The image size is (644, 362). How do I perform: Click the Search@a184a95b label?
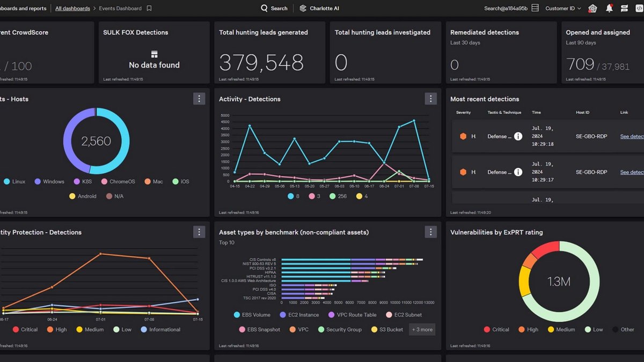click(506, 9)
